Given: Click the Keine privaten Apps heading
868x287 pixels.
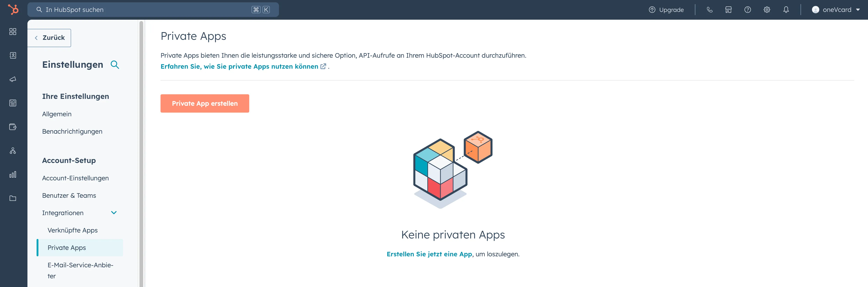Looking at the screenshot, I should point(453,235).
